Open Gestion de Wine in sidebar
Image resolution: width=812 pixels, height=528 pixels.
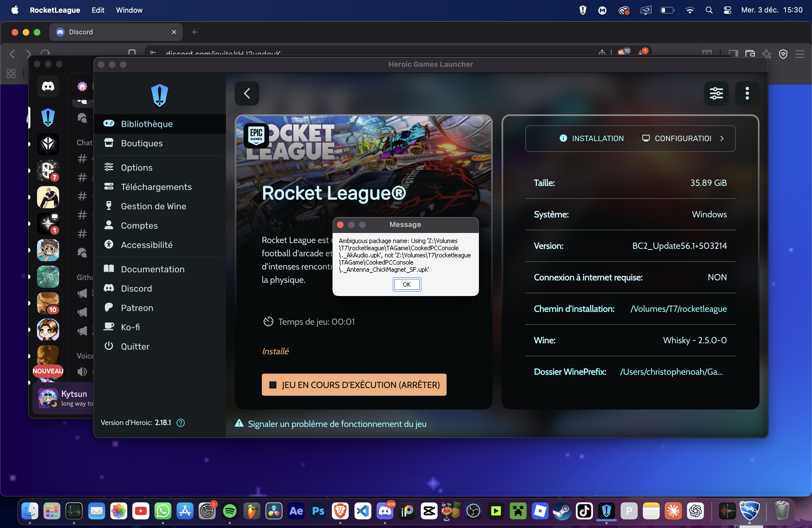(153, 206)
